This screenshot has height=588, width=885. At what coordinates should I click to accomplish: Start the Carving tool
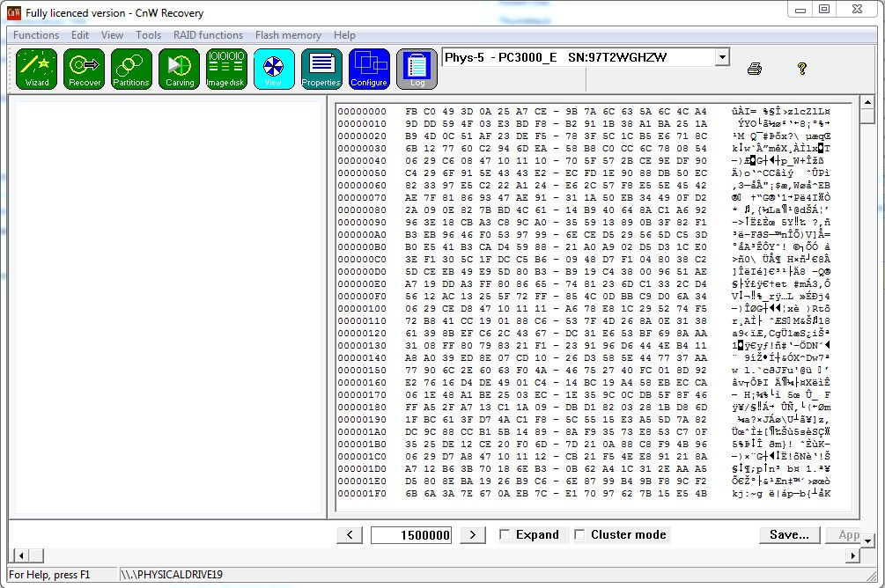point(179,69)
